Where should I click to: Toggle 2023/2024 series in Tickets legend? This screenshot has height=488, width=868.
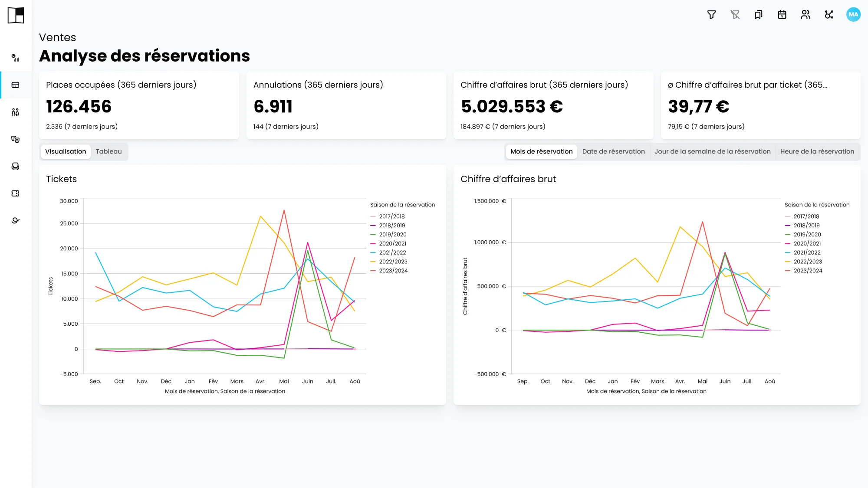click(x=389, y=271)
